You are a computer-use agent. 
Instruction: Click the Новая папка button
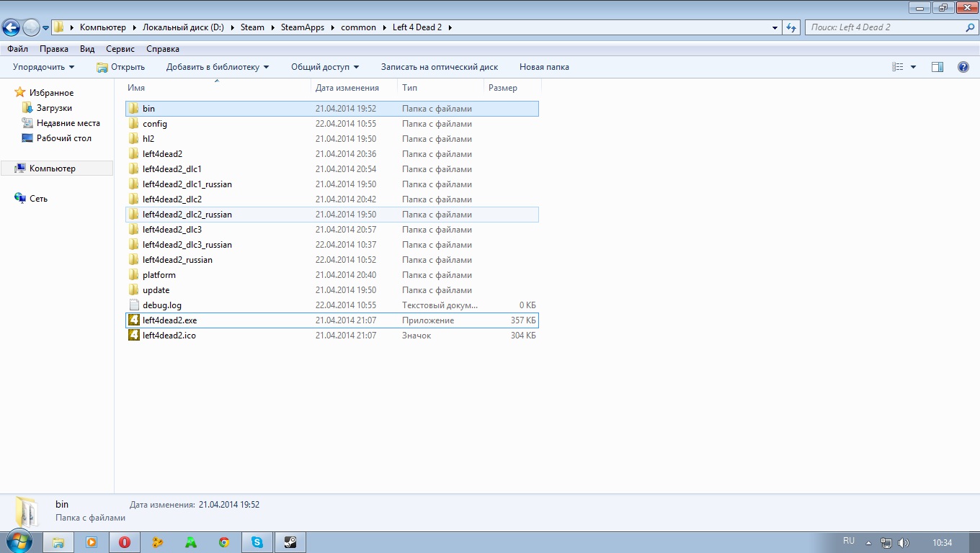click(544, 67)
